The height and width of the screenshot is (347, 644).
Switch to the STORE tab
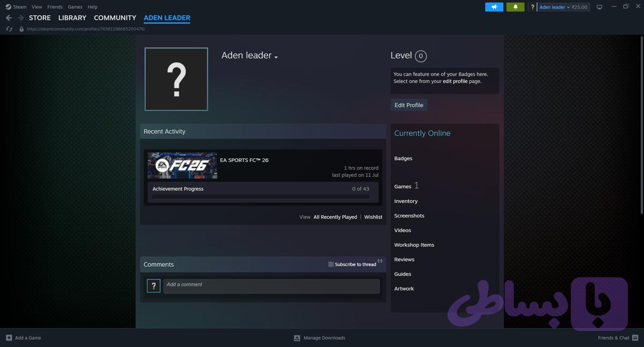pos(40,18)
